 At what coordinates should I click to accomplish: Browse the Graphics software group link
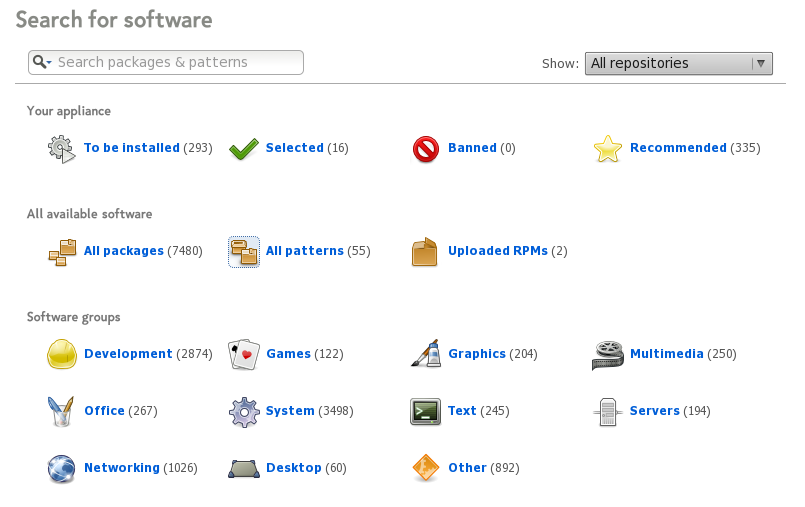(x=477, y=354)
